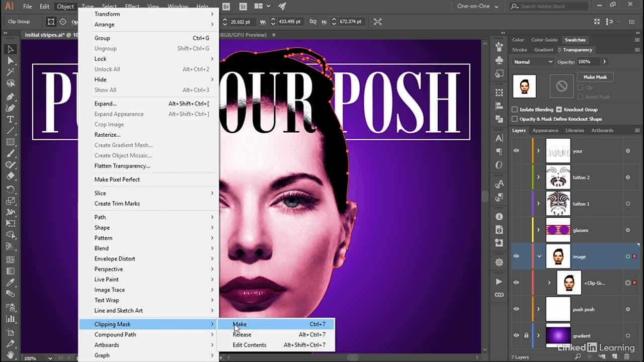Open the Opacity value arrow
Screen dimensions: 644x362
coord(604,62)
